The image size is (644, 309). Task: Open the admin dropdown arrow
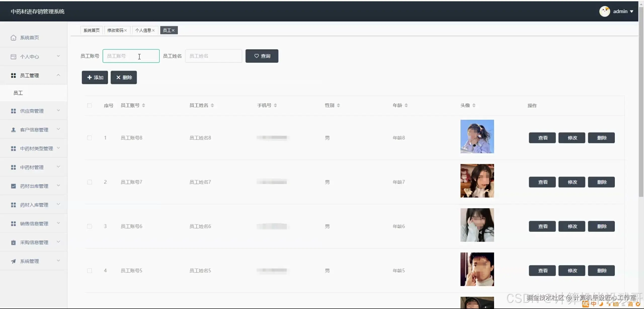coord(631,12)
